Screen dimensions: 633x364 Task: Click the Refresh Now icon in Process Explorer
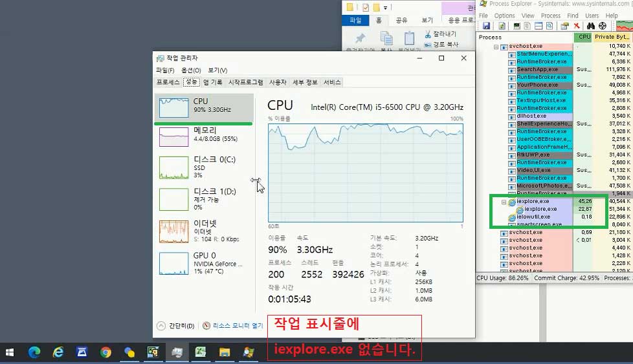tap(502, 27)
